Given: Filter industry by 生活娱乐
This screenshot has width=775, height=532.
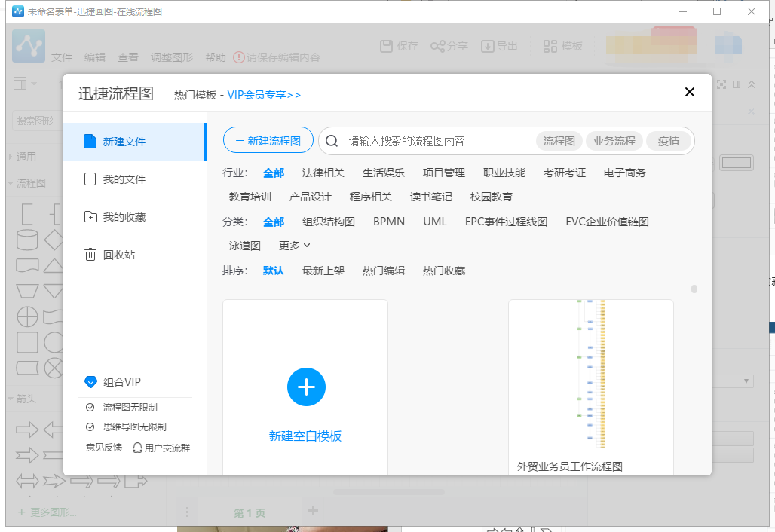Looking at the screenshot, I should pos(383,173).
